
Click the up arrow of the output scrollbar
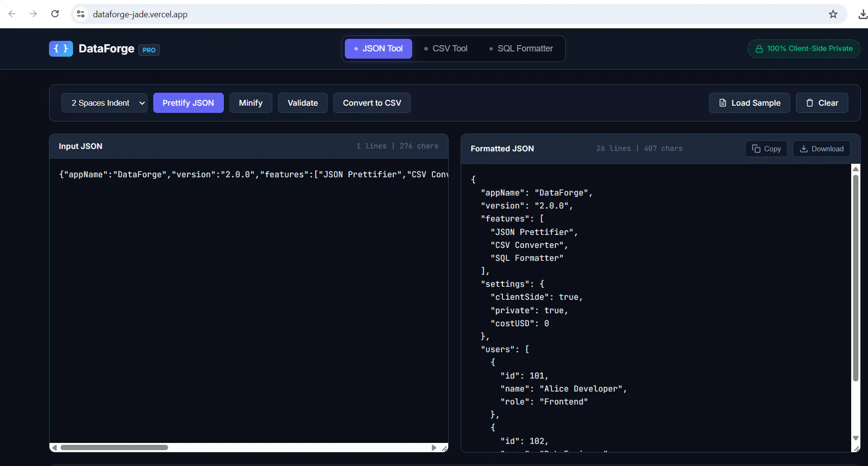click(856, 169)
